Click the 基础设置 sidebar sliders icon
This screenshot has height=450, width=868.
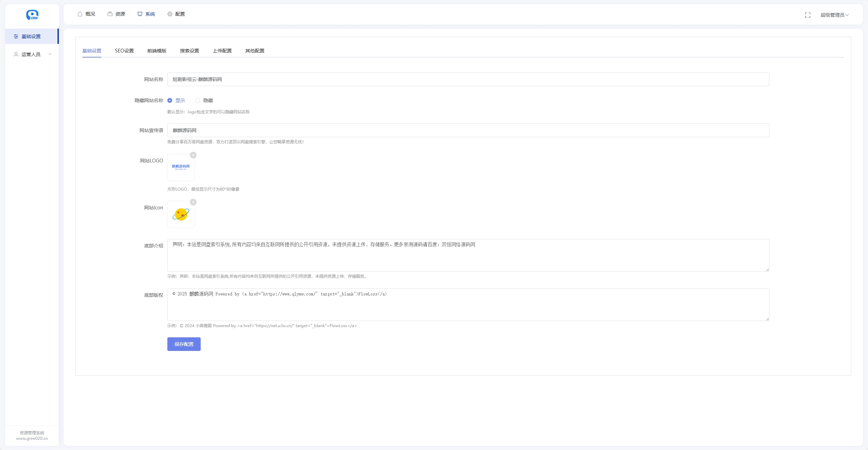pos(16,36)
